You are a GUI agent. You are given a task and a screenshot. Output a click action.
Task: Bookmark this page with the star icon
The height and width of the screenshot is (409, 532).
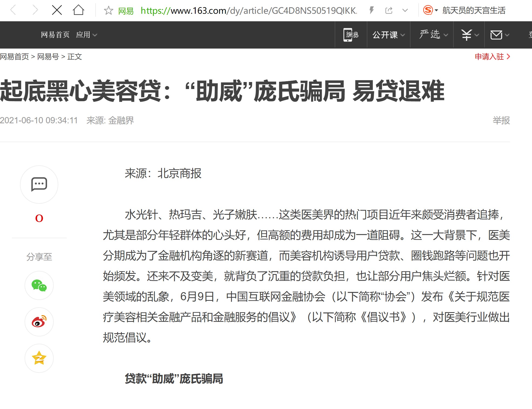(x=109, y=11)
